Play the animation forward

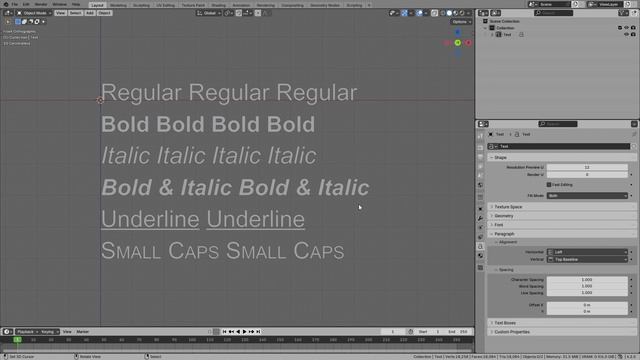[x=244, y=332]
